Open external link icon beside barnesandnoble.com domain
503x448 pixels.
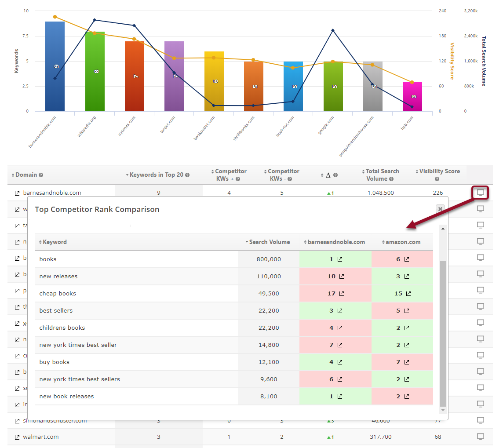[17, 193]
